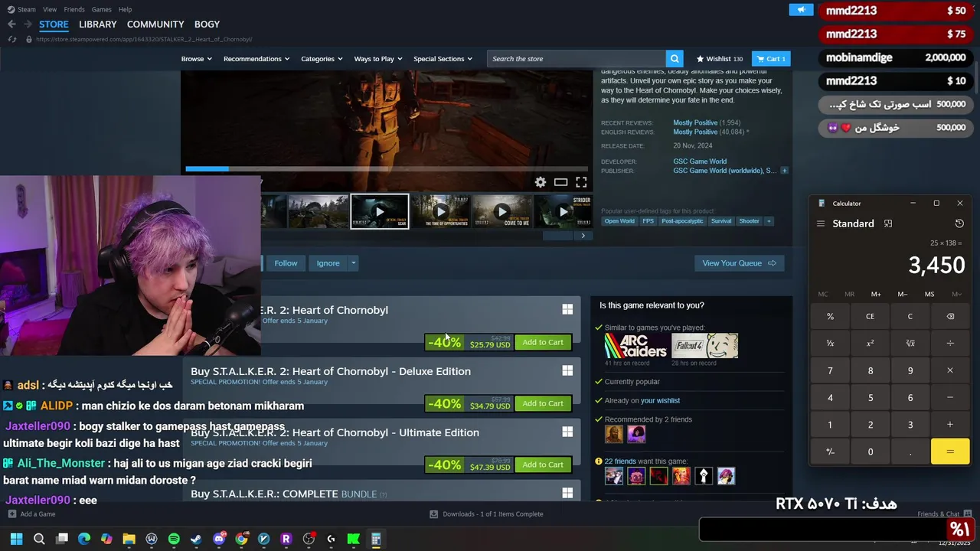Click the Calculator backspace key
Screen dimensions: 980x551
(x=950, y=316)
